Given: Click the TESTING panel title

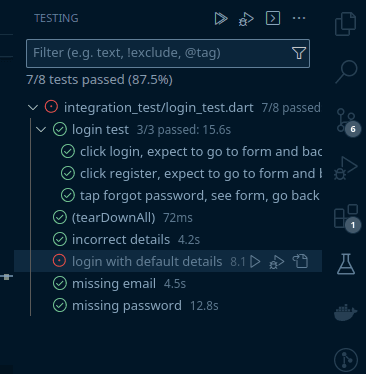Looking at the screenshot, I should (56, 18).
